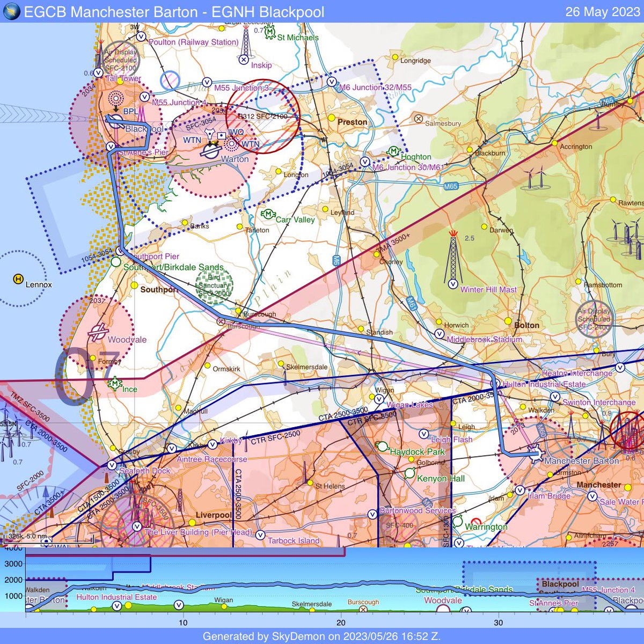The width and height of the screenshot is (644, 644).
Task: Click the 'Preston' town label
Action: click(x=352, y=122)
